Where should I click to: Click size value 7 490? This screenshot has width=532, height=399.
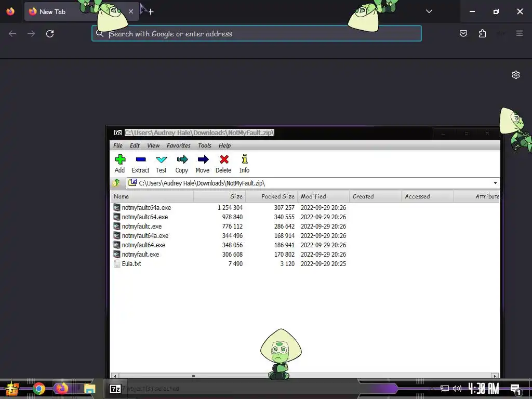pyautogui.click(x=235, y=263)
